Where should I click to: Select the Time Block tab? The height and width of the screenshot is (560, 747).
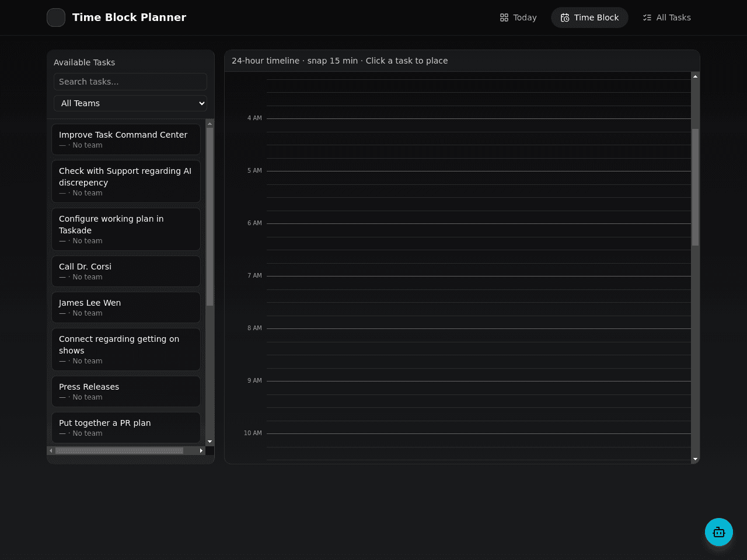[x=589, y=17]
